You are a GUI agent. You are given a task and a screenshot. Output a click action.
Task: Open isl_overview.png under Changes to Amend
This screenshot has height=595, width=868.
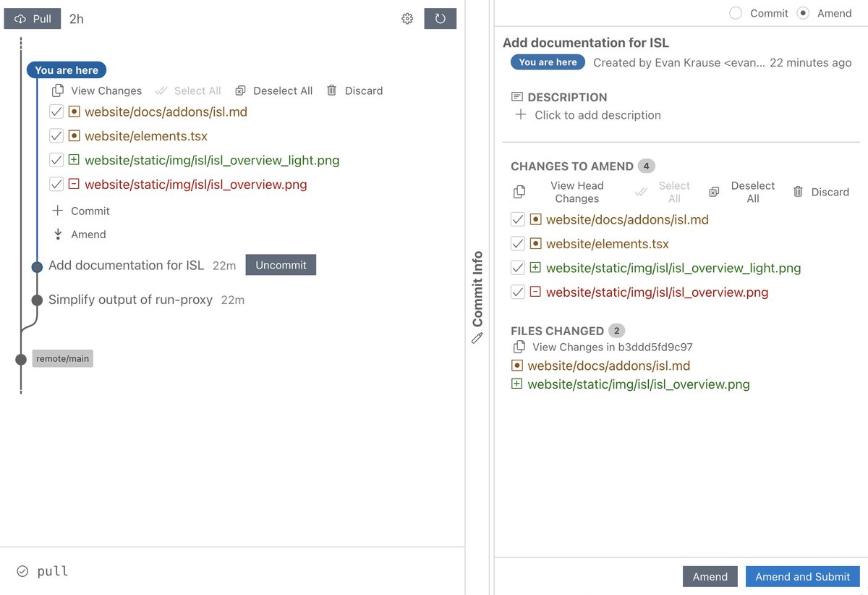point(658,292)
